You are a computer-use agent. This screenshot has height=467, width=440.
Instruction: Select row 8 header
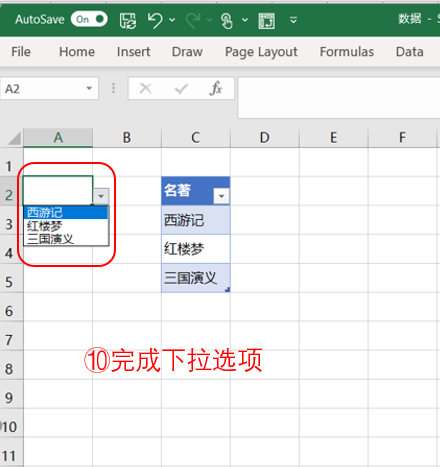(11, 365)
